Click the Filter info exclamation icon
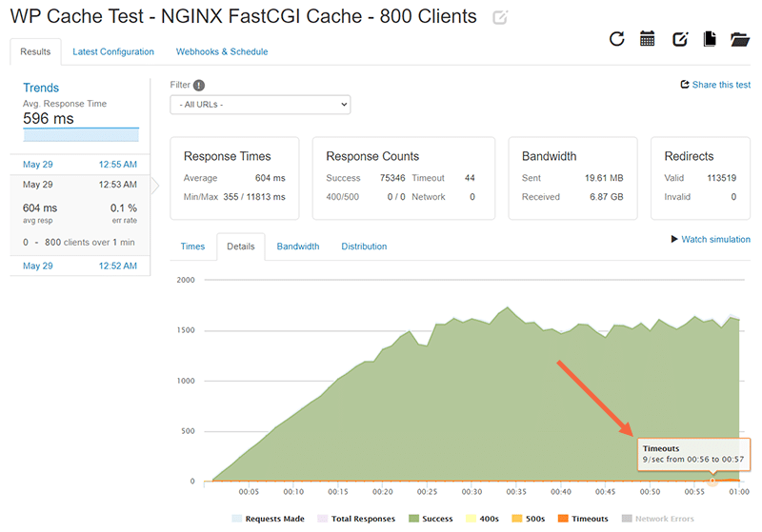762x532 pixels. point(199,86)
